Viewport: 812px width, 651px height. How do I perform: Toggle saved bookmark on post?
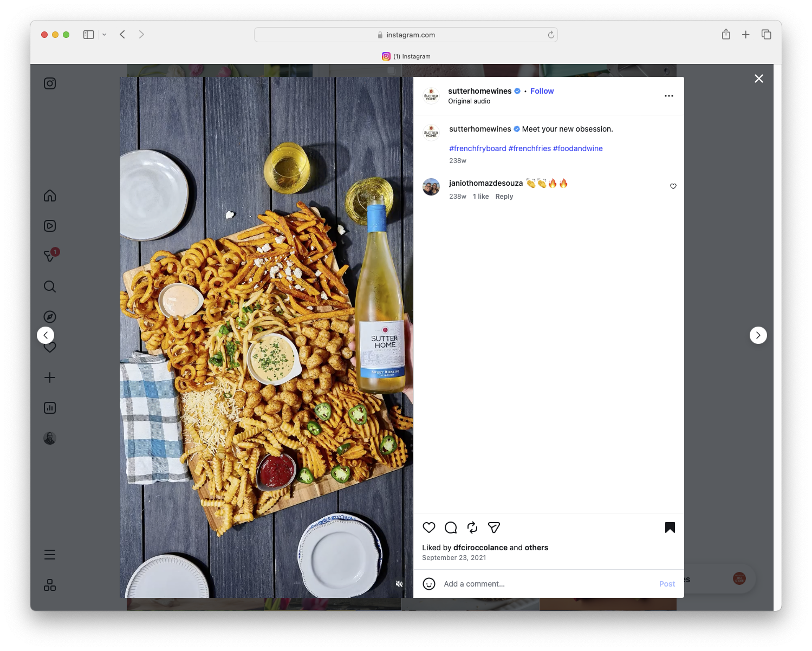[x=670, y=528]
